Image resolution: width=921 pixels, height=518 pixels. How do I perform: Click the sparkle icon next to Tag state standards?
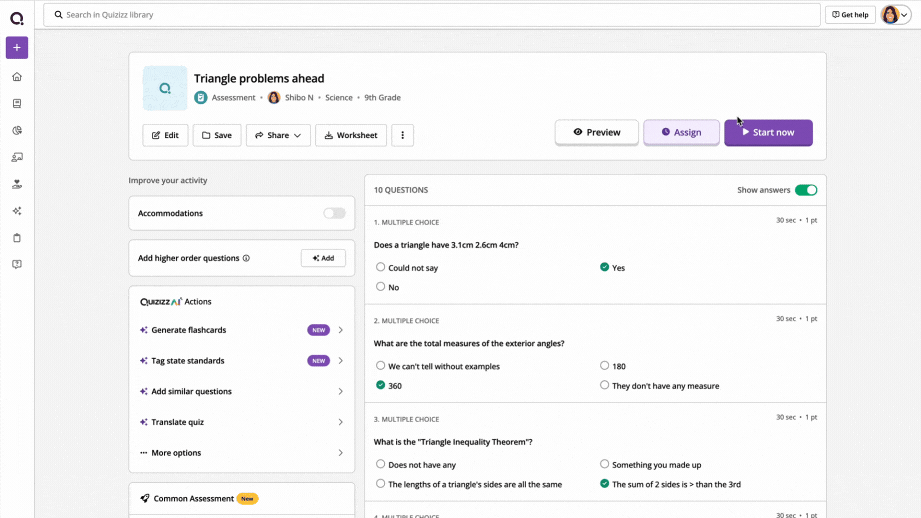(x=143, y=361)
